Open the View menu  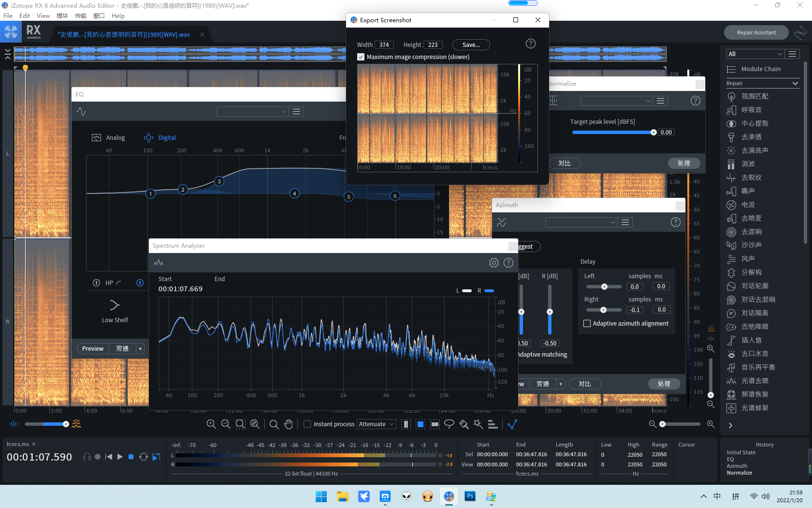43,15
